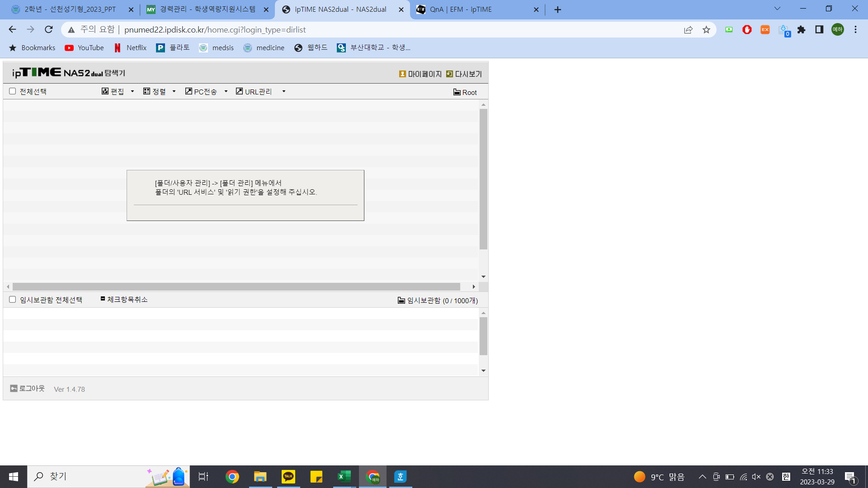The height and width of the screenshot is (488, 868).
Task: Click the 주의 요함 security warning icon
Action: [71, 30]
